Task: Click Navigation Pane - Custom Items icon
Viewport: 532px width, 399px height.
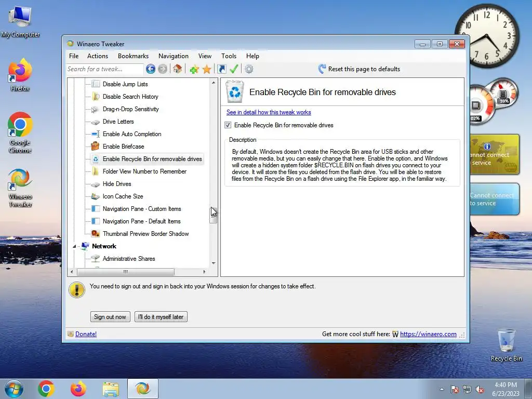Action: coord(96,209)
